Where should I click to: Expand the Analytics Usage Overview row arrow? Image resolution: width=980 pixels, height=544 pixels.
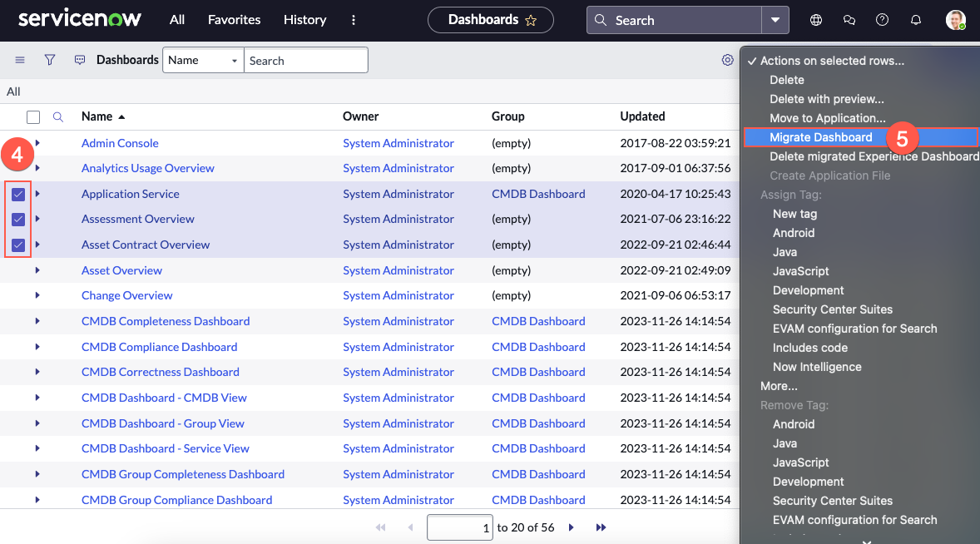[37, 168]
